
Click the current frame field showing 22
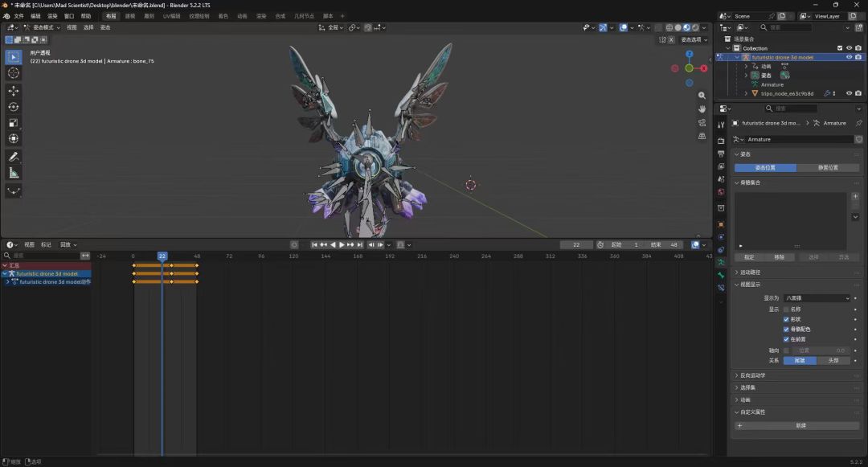click(576, 244)
